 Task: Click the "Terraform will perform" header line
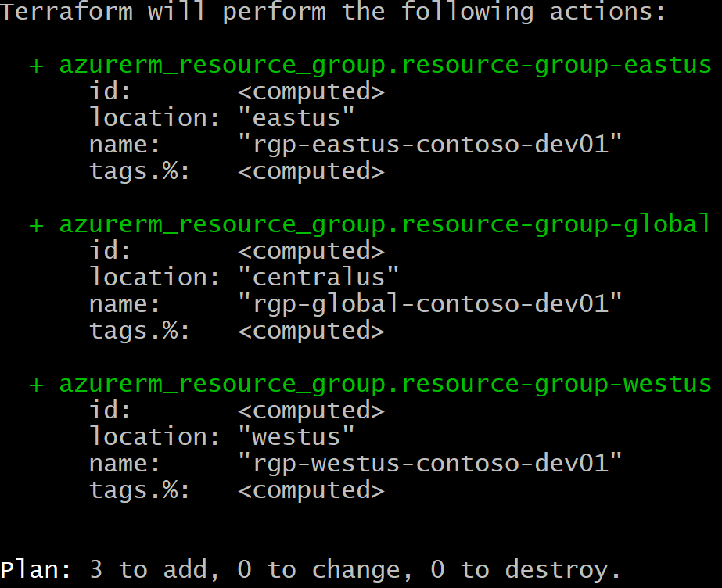(163, 11)
